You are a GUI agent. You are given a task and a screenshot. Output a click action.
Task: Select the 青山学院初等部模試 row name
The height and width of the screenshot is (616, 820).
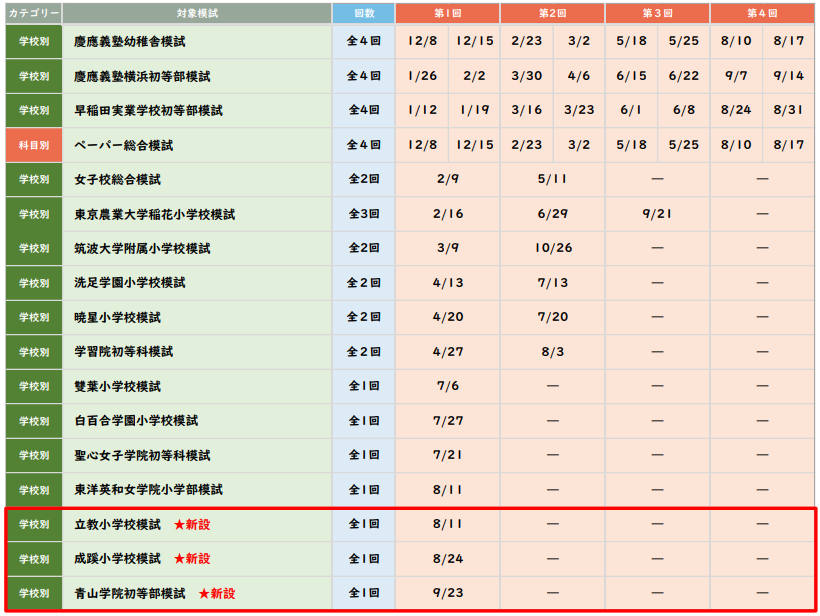click(130, 594)
